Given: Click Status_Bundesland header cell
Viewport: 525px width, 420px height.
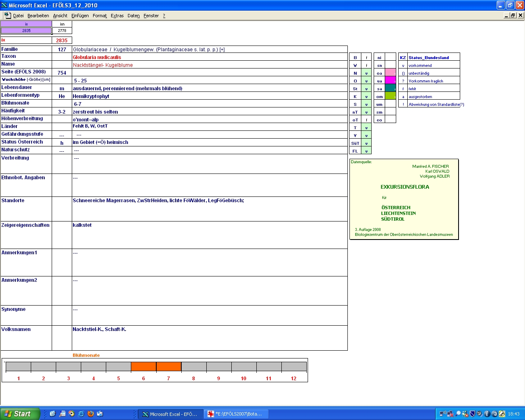Looking at the screenshot, I should tap(434, 57).
